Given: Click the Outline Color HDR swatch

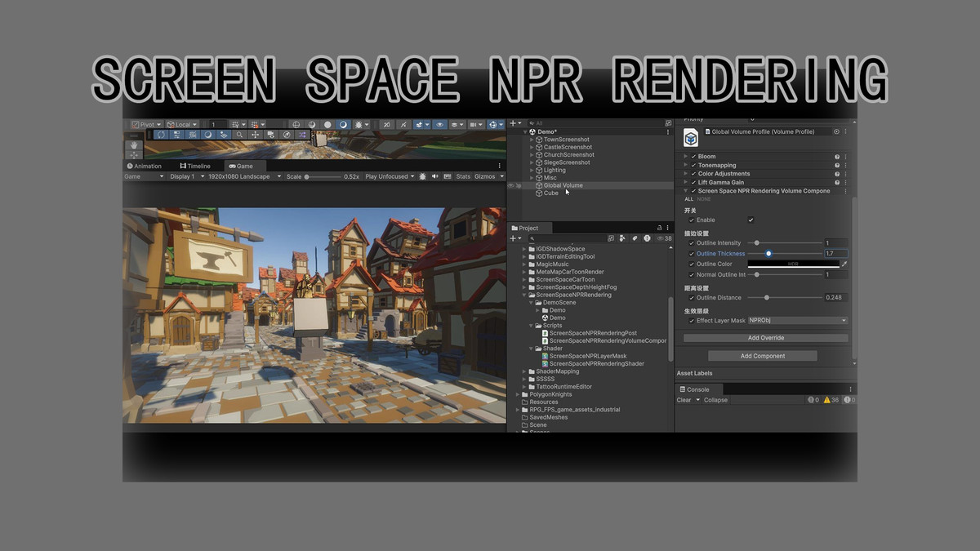Looking at the screenshot, I should 793,264.
